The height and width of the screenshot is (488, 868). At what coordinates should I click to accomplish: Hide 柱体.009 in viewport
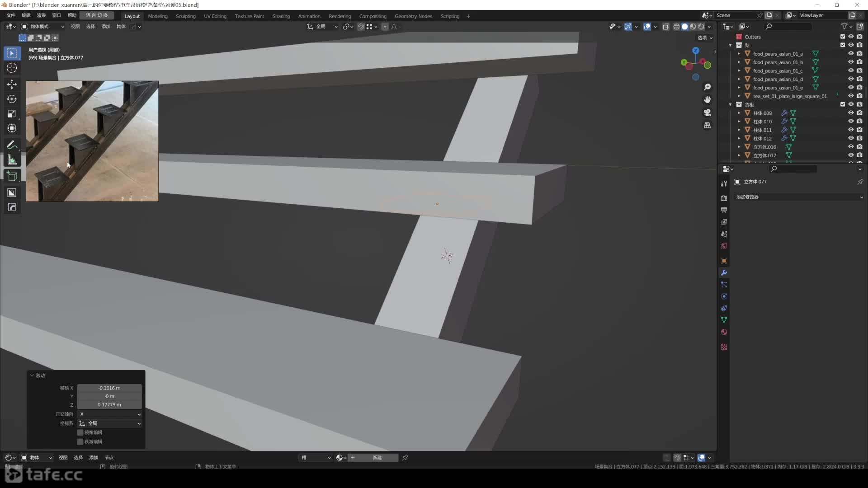(850, 113)
